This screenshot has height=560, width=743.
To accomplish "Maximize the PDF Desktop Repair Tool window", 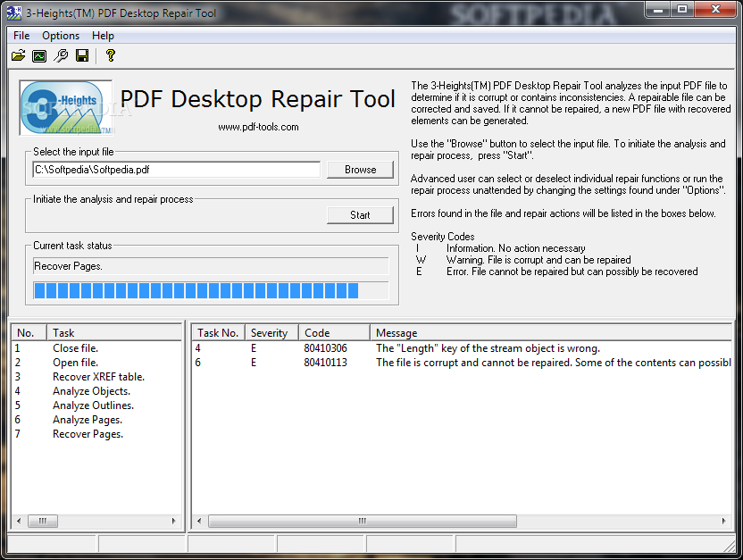I will click(x=682, y=10).
